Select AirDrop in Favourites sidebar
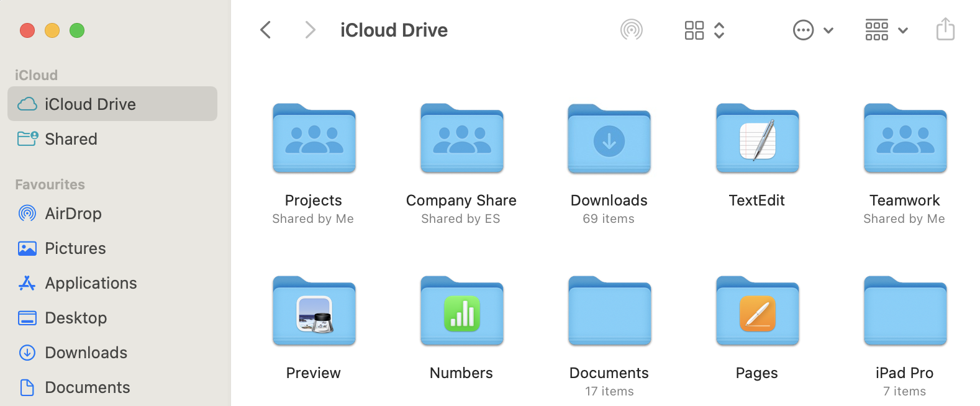 click(x=73, y=214)
